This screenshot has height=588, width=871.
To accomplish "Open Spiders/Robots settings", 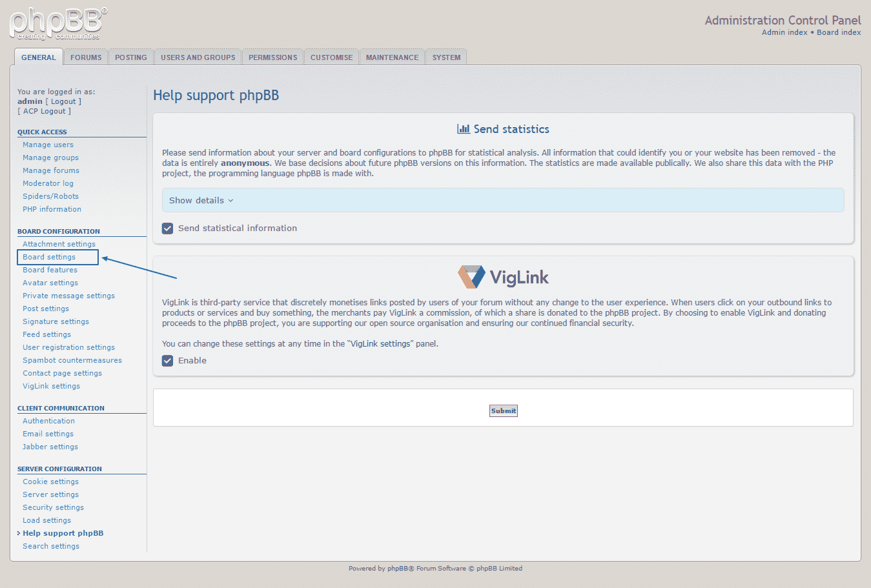I will point(50,196).
